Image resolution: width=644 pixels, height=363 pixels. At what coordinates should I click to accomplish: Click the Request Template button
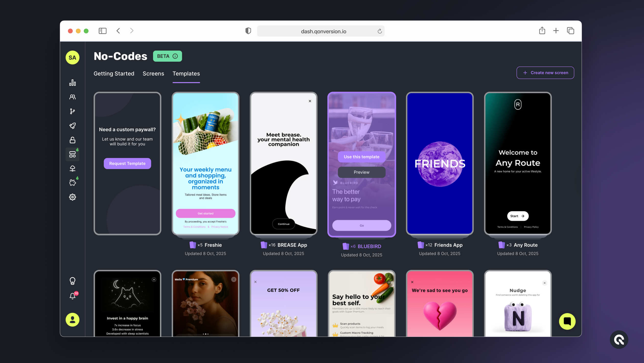click(127, 163)
